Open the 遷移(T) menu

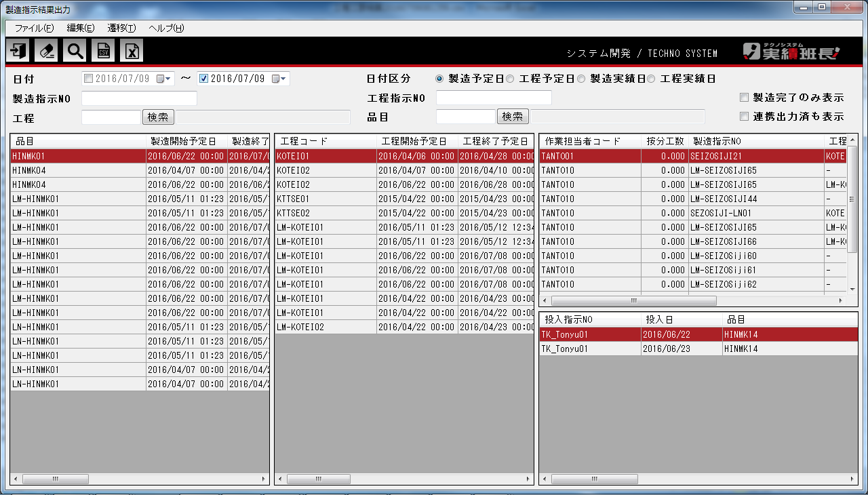(121, 28)
